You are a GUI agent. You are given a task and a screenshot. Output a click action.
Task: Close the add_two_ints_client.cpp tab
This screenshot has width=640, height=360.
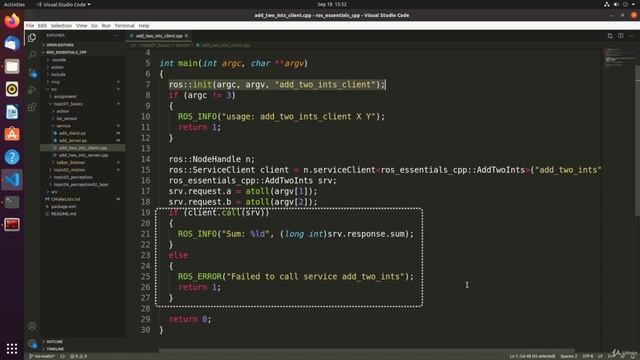187,36
